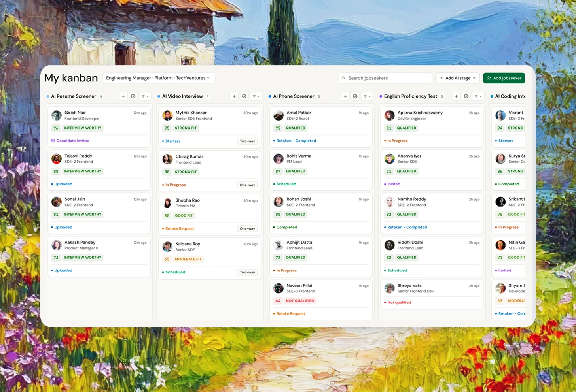The image size is (576, 392).
Task: Click Candidate invited status on Girish Nair card
Action: point(70,141)
